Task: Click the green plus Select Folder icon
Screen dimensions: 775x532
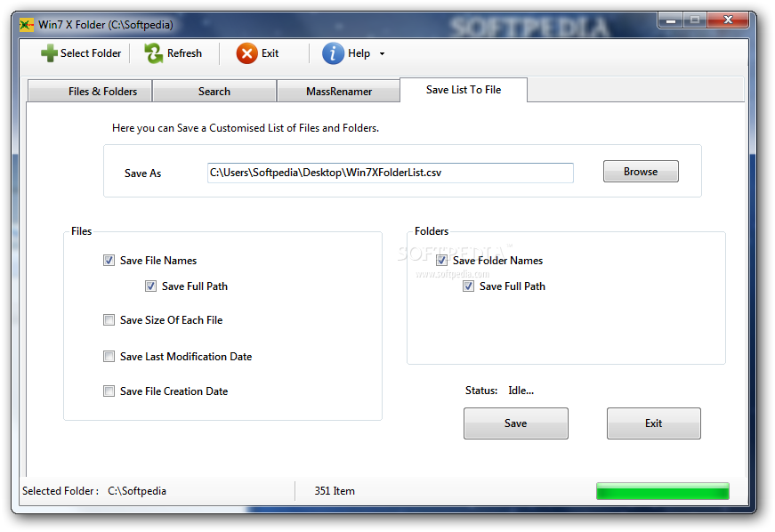Action: tap(49, 53)
